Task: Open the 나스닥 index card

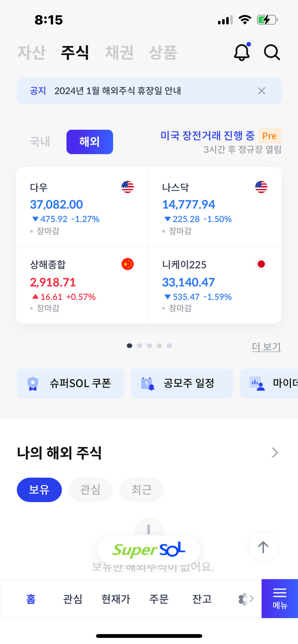Action: tap(215, 207)
